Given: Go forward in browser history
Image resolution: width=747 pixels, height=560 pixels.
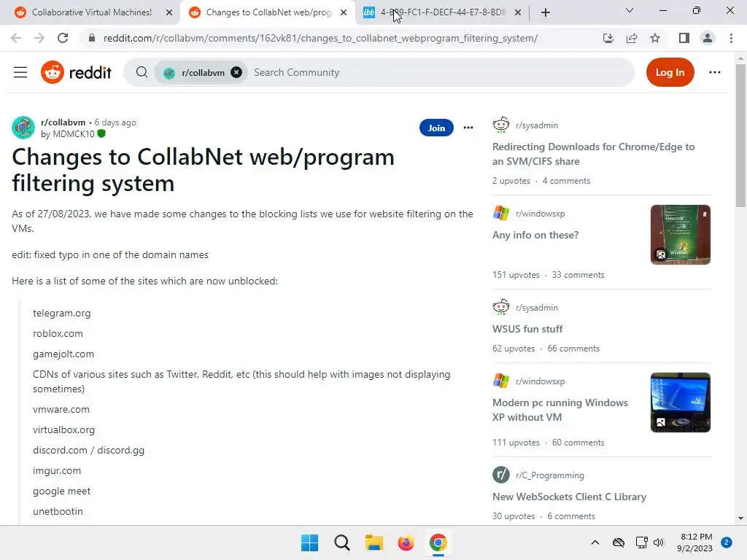Looking at the screenshot, I should click(39, 38).
